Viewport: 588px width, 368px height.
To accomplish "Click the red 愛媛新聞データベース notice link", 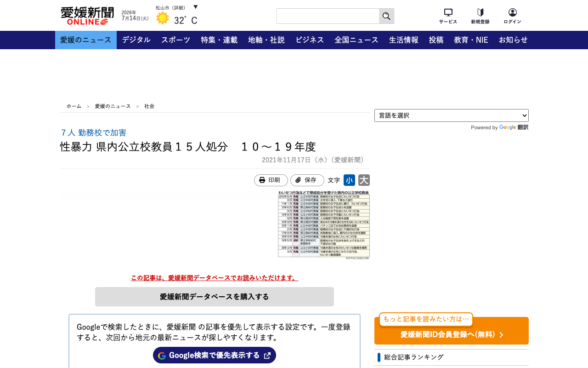I will pos(215,278).
